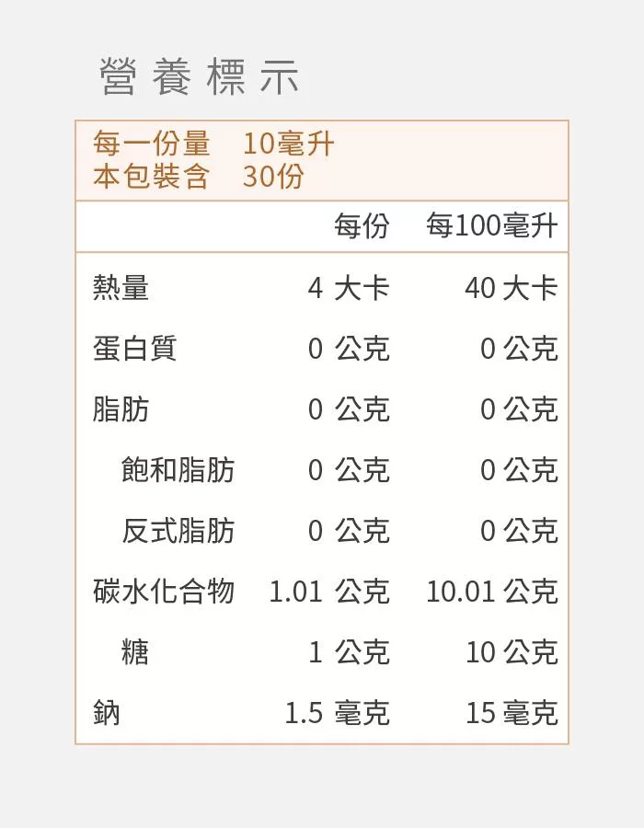
Task: Click the 營養標示 title heading
Action: point(199,76)
